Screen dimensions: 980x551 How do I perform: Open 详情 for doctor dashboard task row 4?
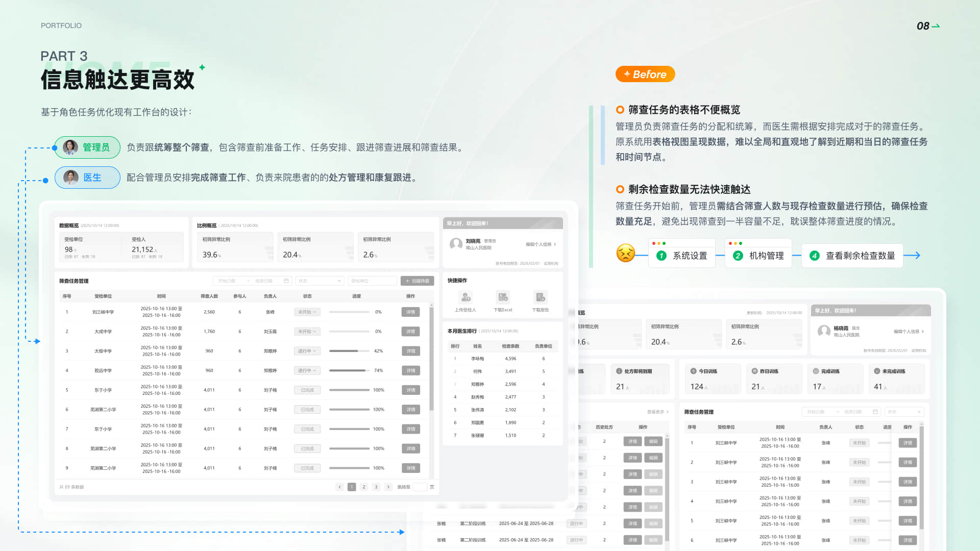coord(908,502)
